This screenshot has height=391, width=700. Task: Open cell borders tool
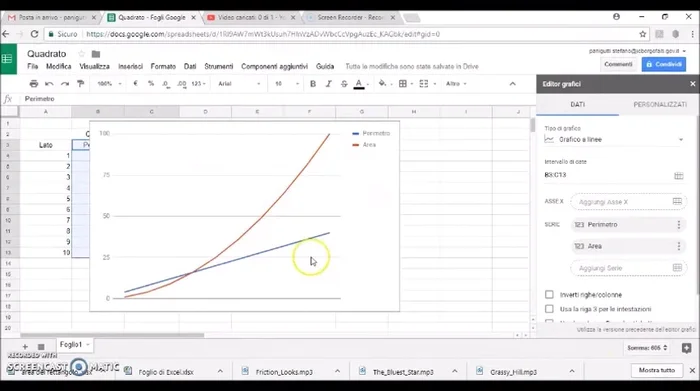coord(403,83)
